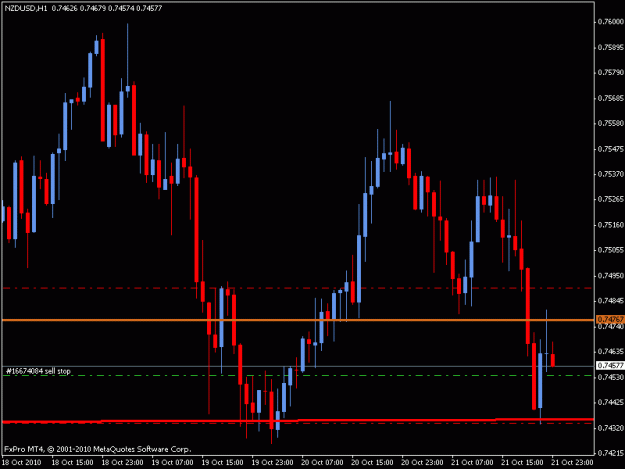The image size is (625, 469).
Task: Click the 18 Oct 23:00 time label
Action: click(x=122, y=463)
